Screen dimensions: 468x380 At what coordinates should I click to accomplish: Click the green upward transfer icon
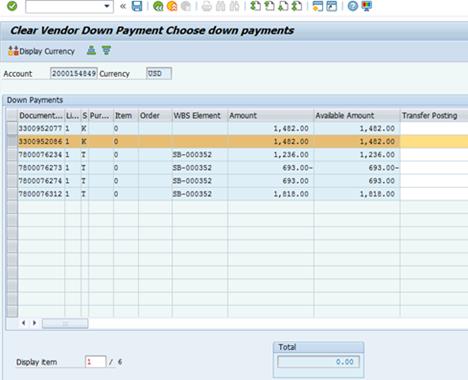click(91, 50)
